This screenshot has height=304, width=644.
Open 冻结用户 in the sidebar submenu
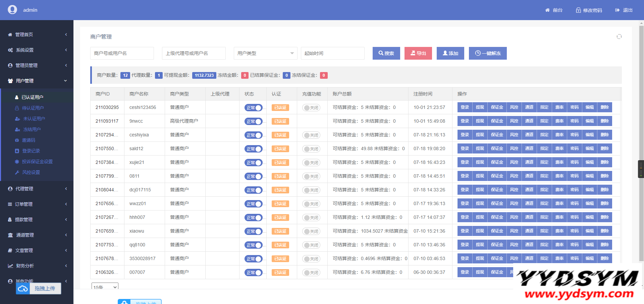(32, 129)
